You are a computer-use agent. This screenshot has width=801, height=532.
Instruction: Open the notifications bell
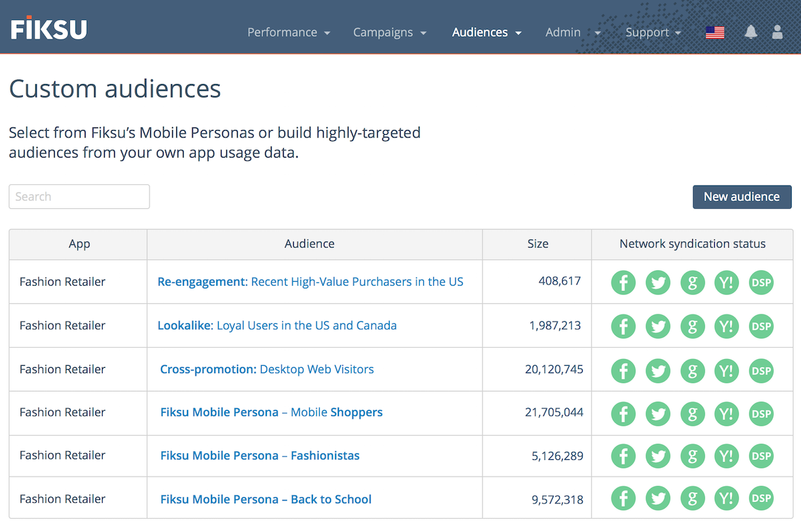point(751,31)
